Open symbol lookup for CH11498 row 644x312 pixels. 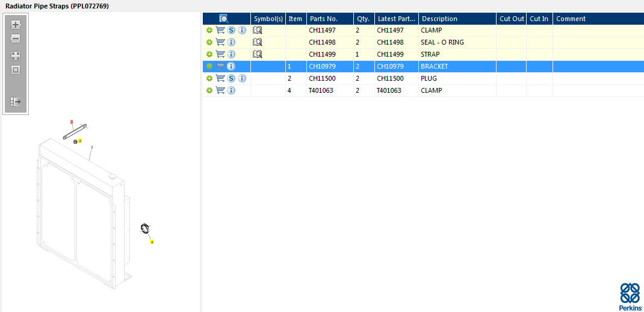(257, 42)
